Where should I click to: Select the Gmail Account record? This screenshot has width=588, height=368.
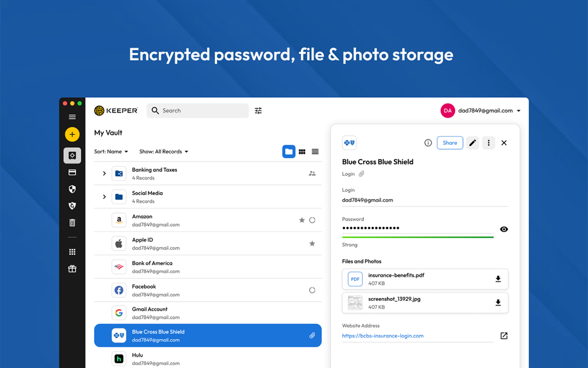[208, 313]
